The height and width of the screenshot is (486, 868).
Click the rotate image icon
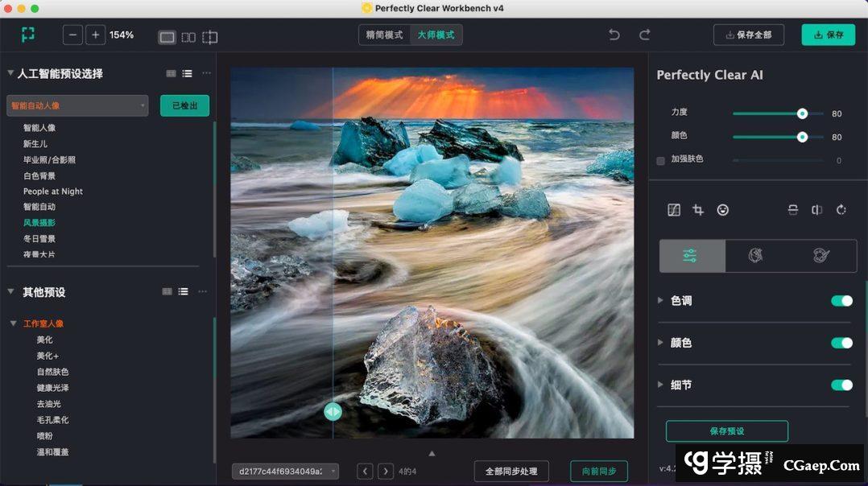(x=841, y=210)
